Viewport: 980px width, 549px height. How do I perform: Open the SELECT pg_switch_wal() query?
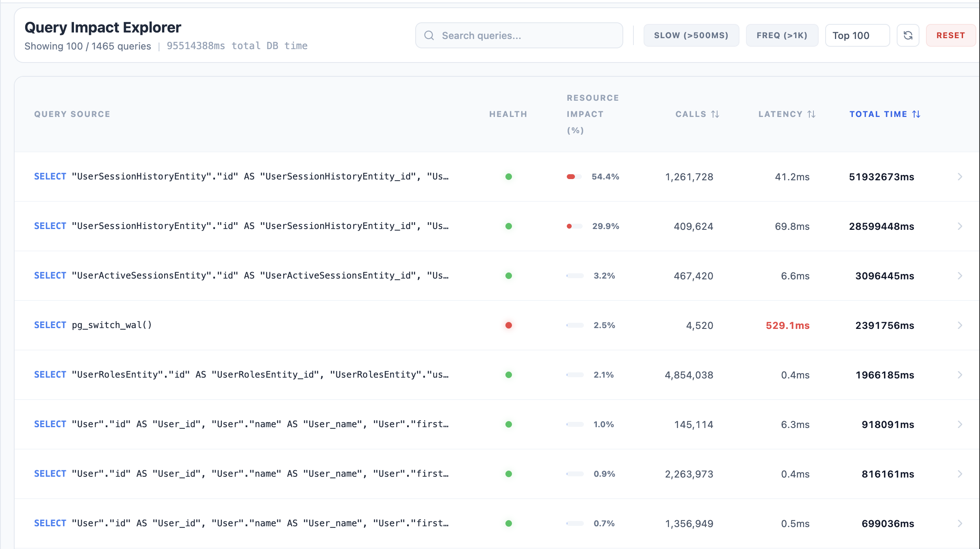click(x=93, y=325)
